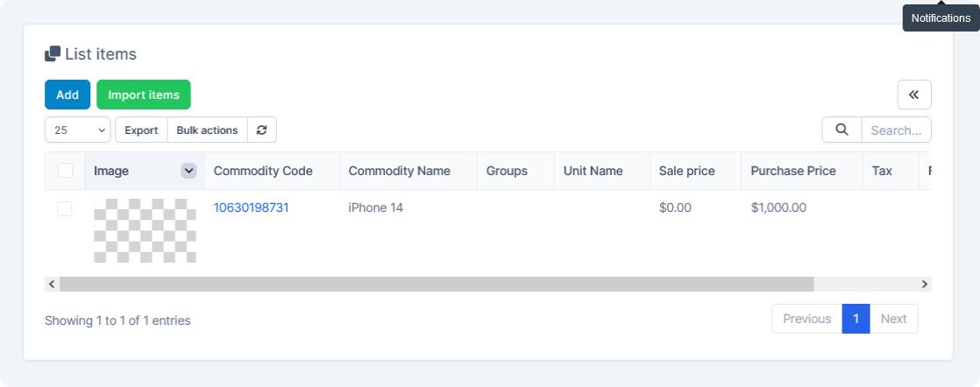This screenshot has height=387, width=980.
Task: Export the items list
Action: (141, 130)
